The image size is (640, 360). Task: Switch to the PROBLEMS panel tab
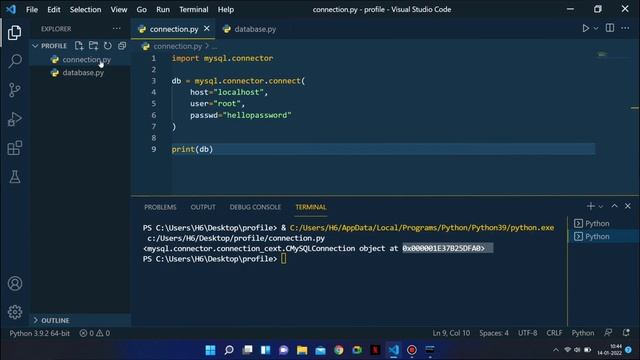160,207
